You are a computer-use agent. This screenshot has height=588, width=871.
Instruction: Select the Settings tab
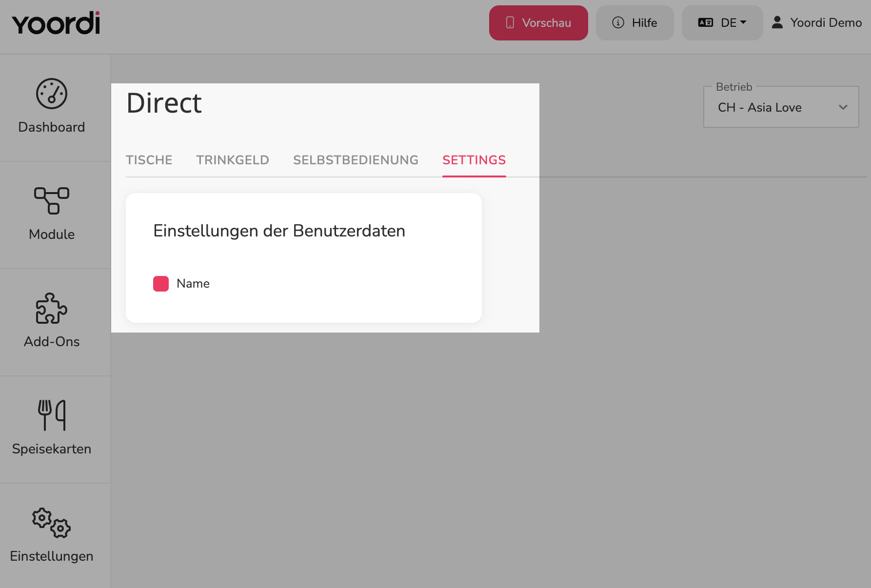[474, 160]
